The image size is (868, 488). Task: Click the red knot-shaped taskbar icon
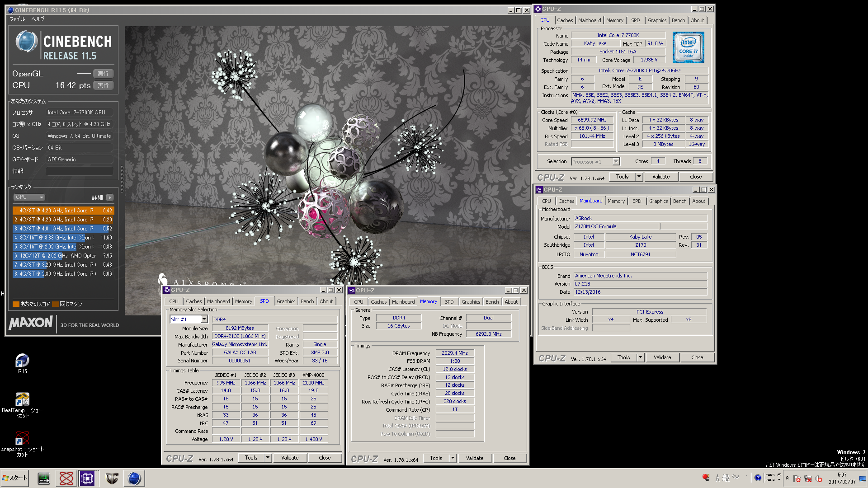(66, 478)
